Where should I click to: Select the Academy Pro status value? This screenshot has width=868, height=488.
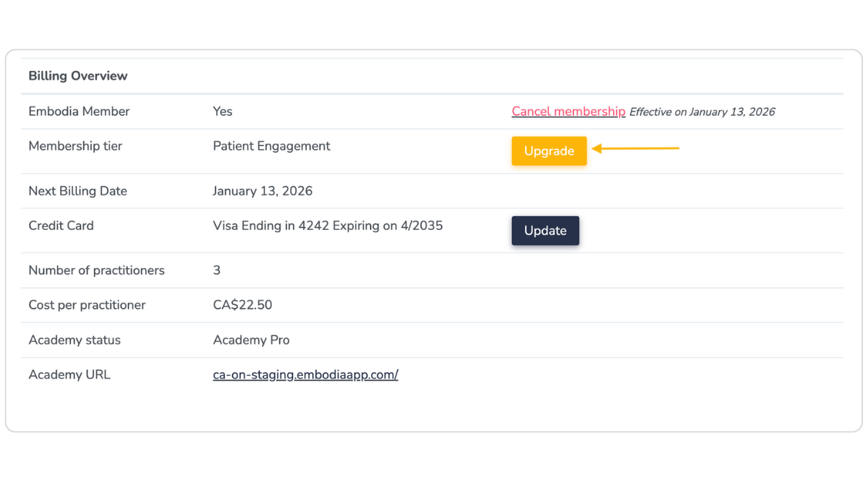(251, 340)
